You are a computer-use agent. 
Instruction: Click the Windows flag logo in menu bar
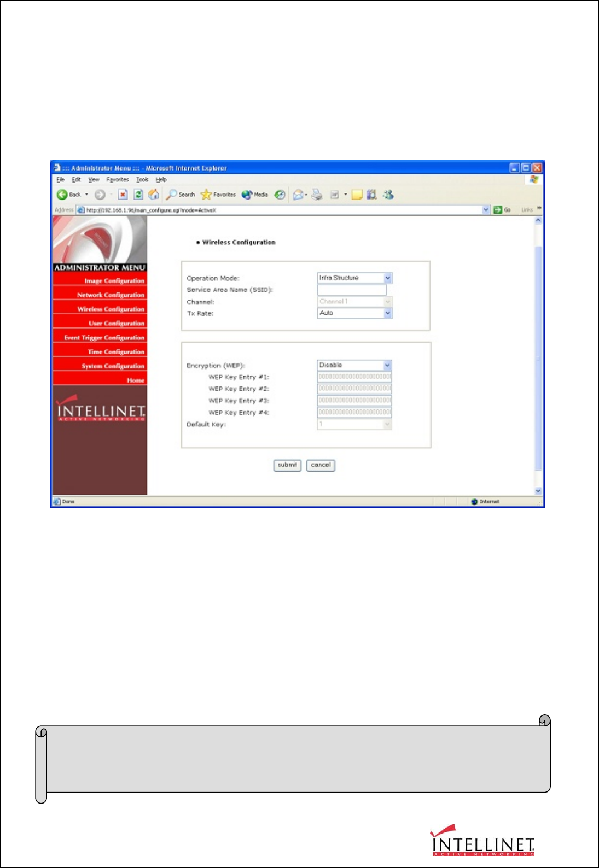tap(534, 179)
